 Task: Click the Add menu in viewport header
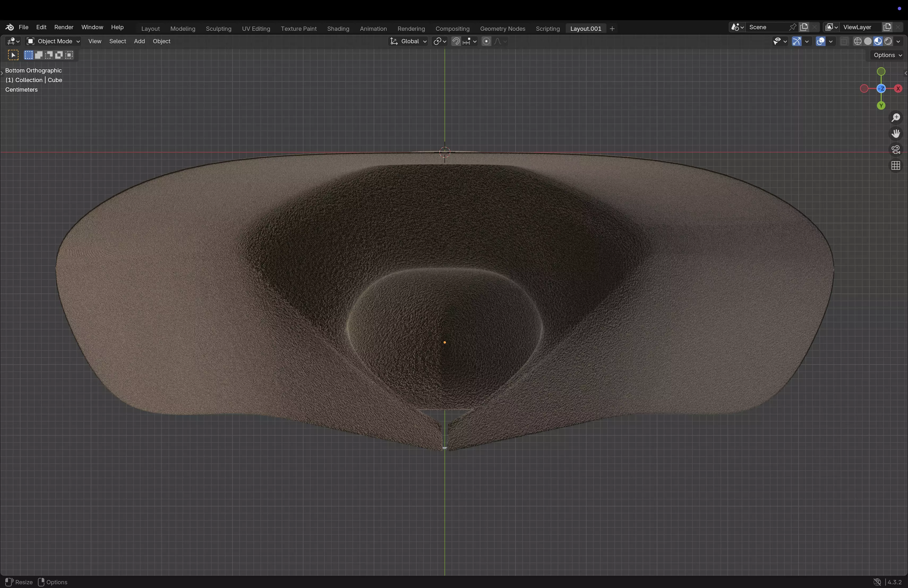[139, 41]
